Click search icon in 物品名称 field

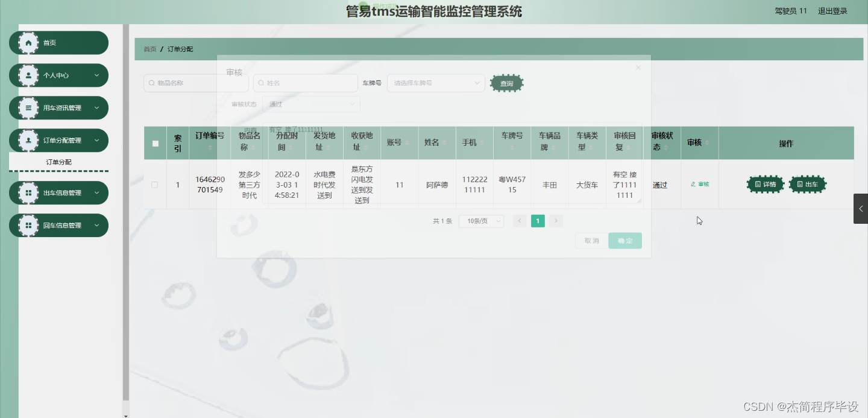[x=153, y=83]
